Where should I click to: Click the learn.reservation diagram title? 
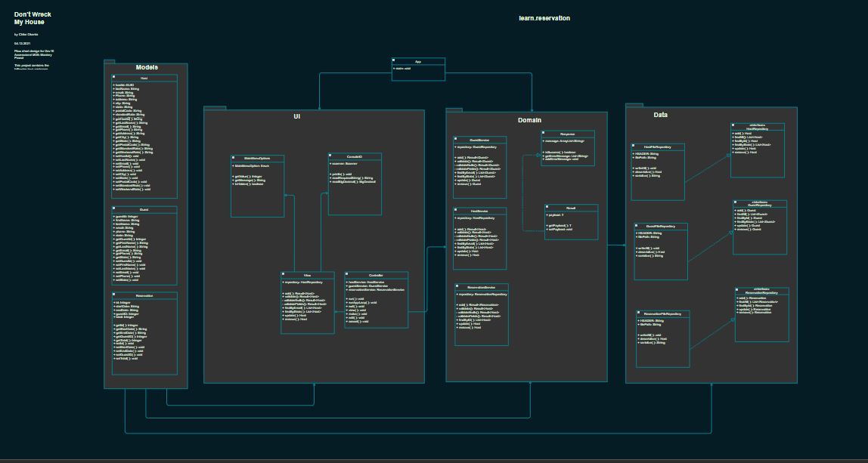pyautogui.click(x=544, y=18)
